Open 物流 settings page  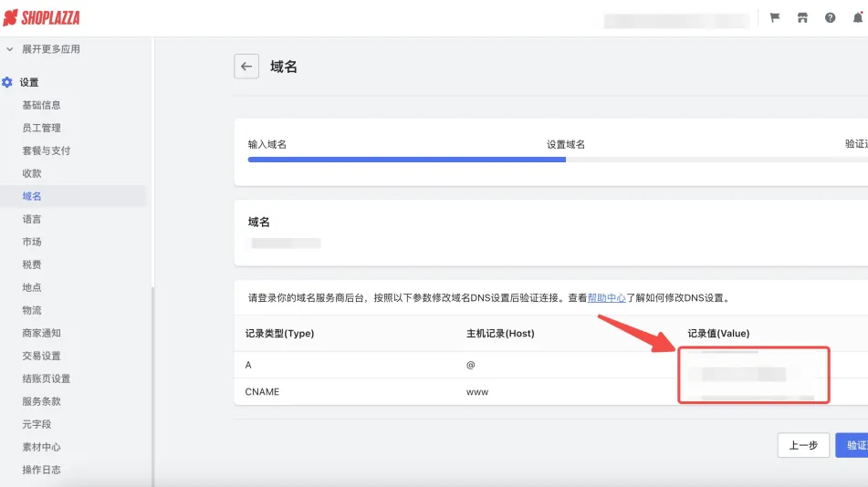coord(32,310)
